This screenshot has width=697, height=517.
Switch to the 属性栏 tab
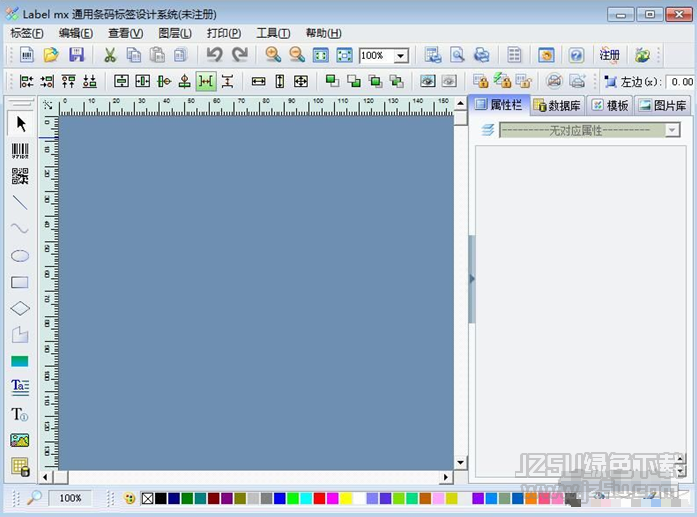(499, 105)
